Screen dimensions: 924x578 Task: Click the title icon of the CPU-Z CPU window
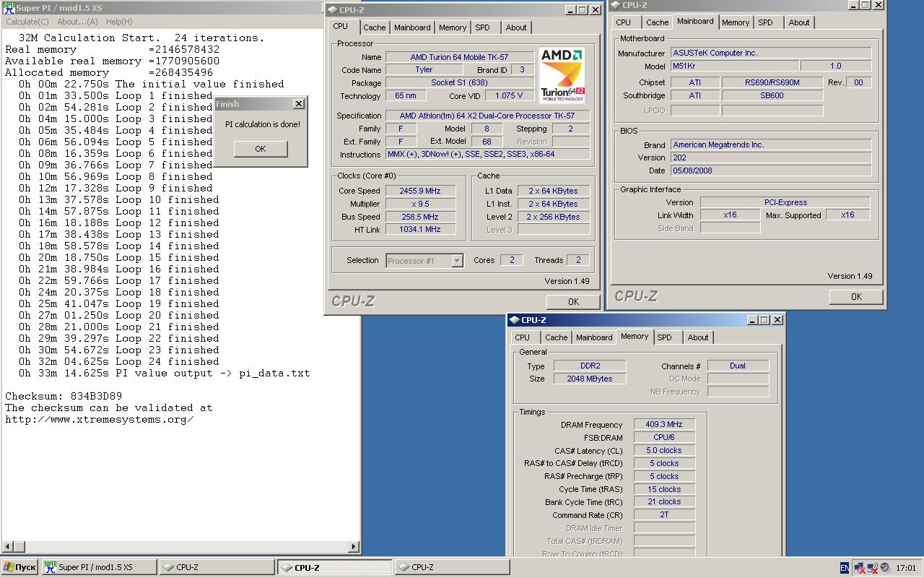(x=331, y=10)
